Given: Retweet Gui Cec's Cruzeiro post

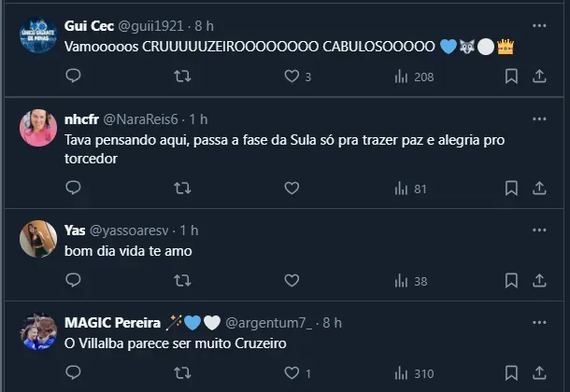Looking at the screenshot, I should 182,77.
